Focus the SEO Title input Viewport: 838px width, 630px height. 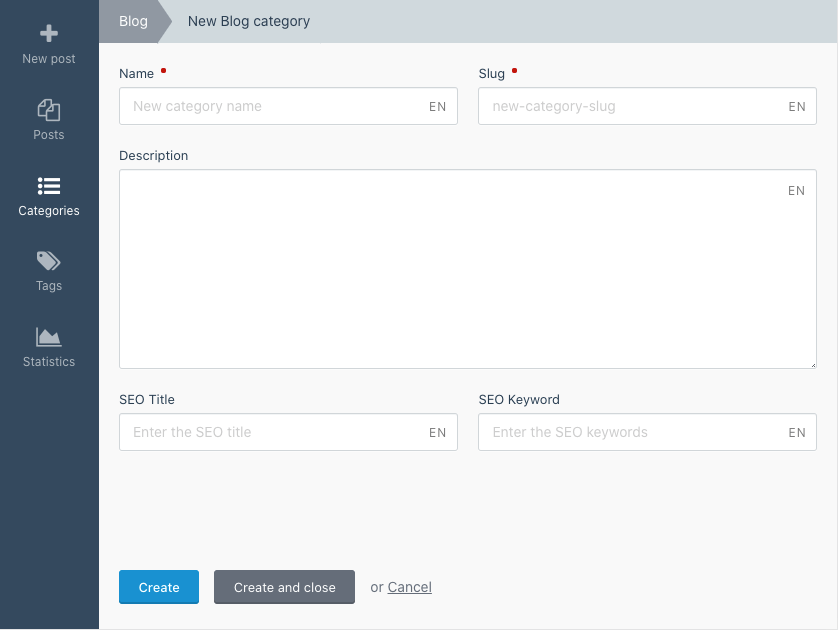click(x=288, y=432)
